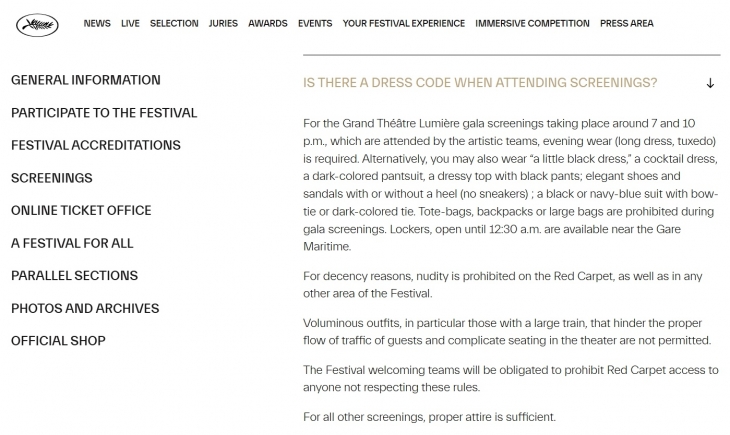Select General Information in sidebar
The width and height of the screenshot is (730, 435).
pos(86,80)
